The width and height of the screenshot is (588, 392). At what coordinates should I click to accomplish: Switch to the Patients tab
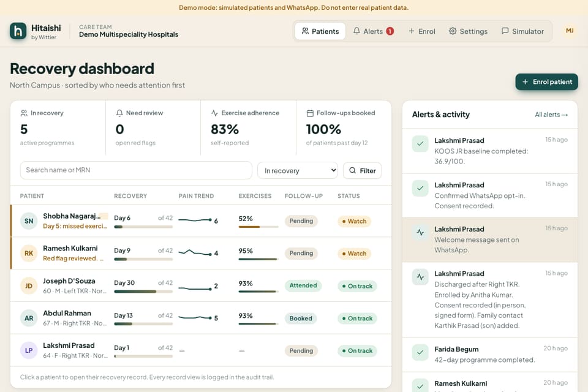(x=320, y=31)
